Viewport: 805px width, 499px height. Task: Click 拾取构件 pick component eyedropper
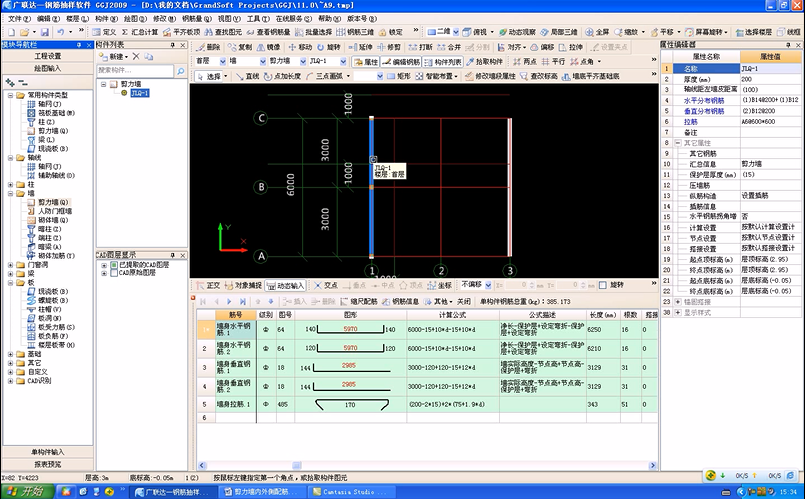tap(484, 62)
